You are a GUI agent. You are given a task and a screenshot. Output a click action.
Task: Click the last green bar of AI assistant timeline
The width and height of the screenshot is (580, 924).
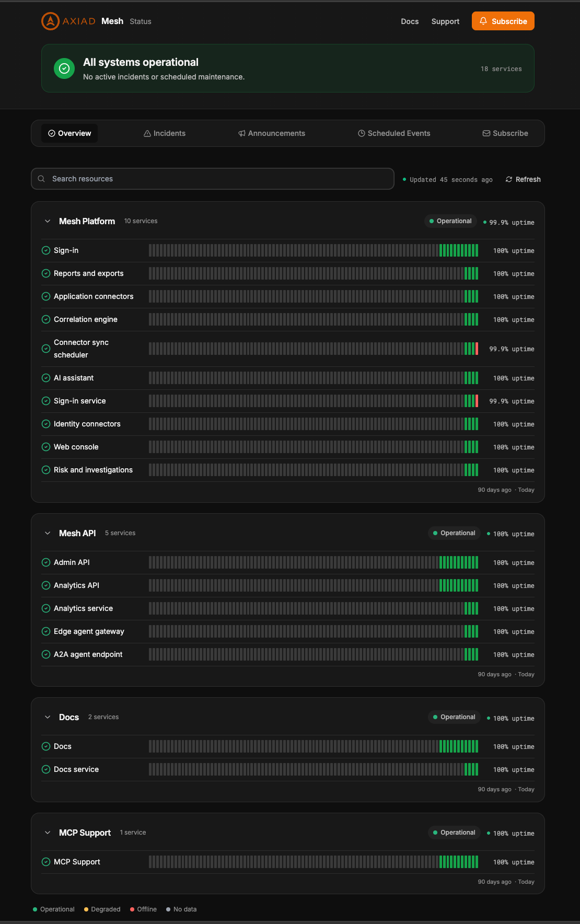(x=477, y=378)
